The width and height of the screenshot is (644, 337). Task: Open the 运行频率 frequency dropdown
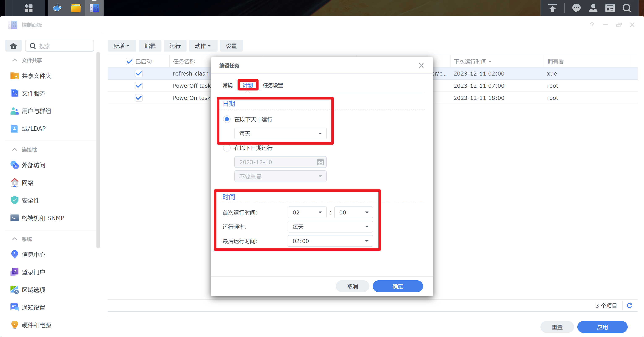coord(330,227)
